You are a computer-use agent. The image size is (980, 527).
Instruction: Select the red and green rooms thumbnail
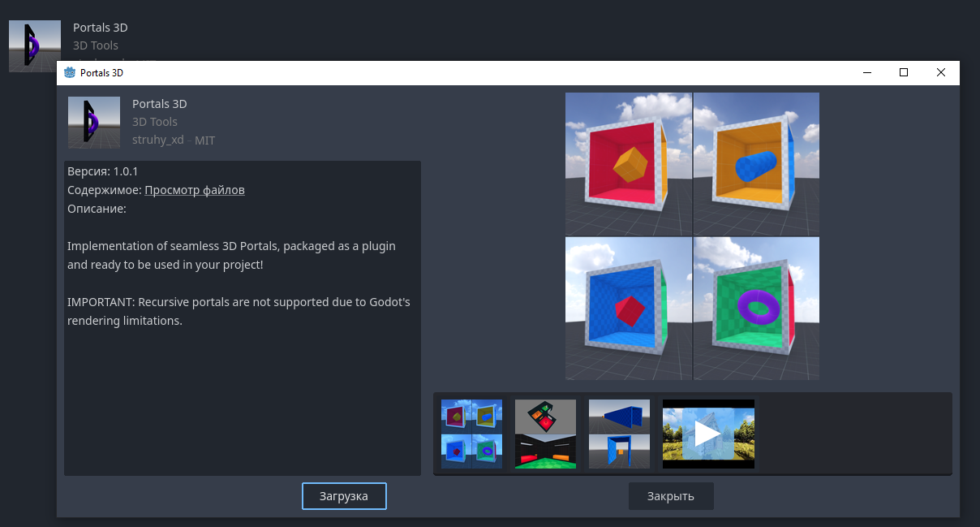click(x=545, y=434)
